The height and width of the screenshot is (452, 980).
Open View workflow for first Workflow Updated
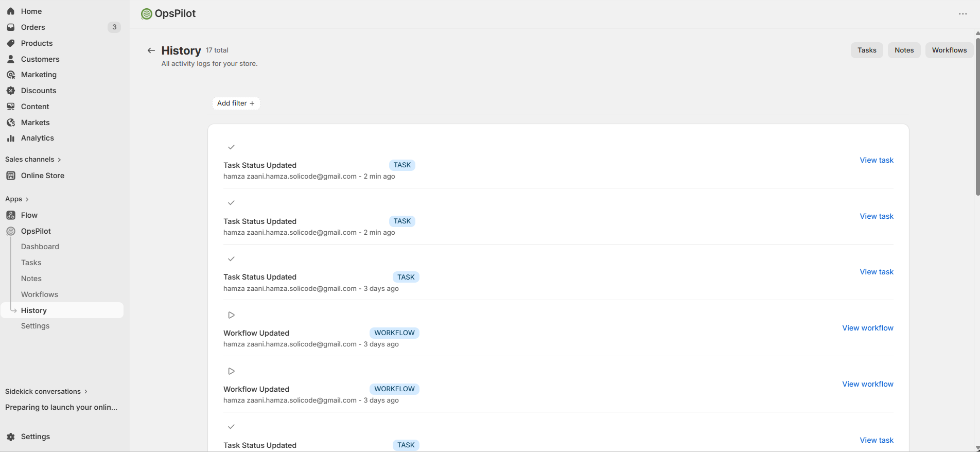tap(868, 328)
